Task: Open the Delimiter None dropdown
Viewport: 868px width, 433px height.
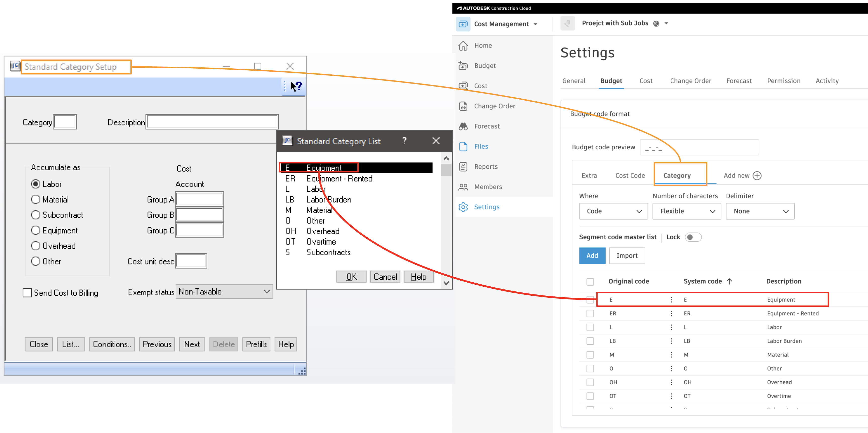Action: coord(760,211)
